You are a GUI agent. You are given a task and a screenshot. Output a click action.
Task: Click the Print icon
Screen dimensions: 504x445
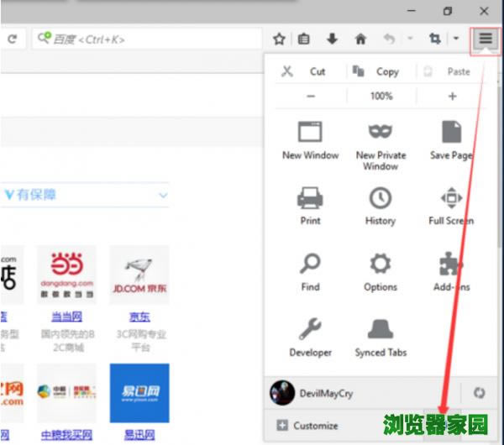pyautogui.click(x=310, y=198)
